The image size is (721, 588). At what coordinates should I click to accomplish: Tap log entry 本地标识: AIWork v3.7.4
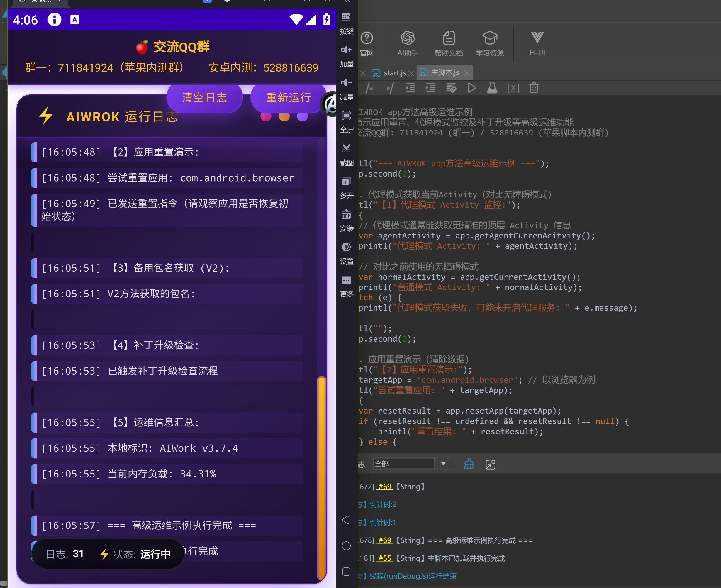[x=167, y=448]
